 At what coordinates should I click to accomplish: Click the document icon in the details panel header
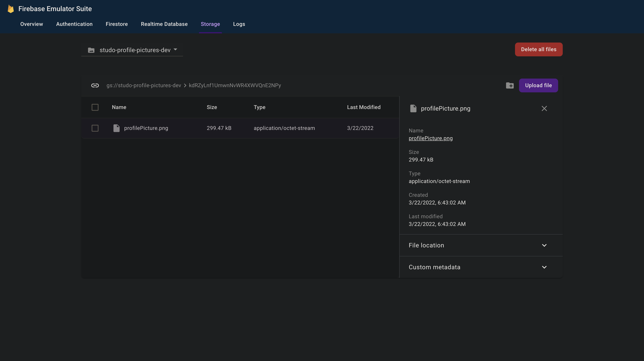click(x=413, y=108)
